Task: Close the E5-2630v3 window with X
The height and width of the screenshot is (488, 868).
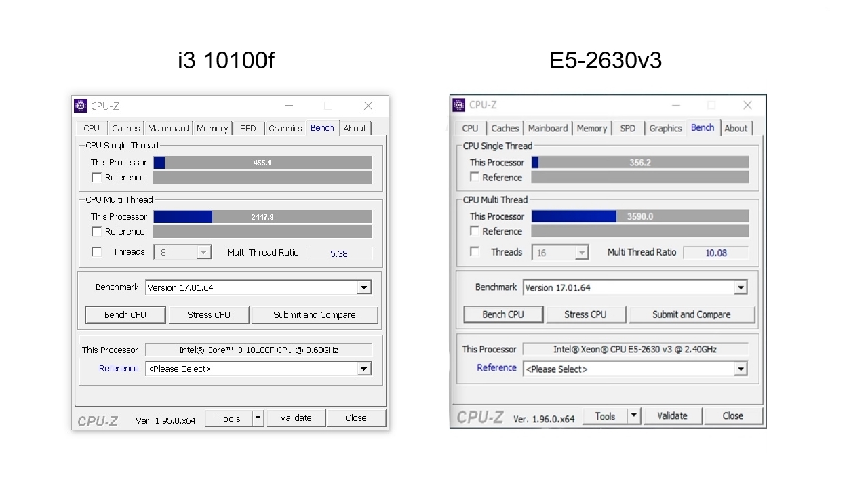Action: pyautogui.click(x=747, y=105)
